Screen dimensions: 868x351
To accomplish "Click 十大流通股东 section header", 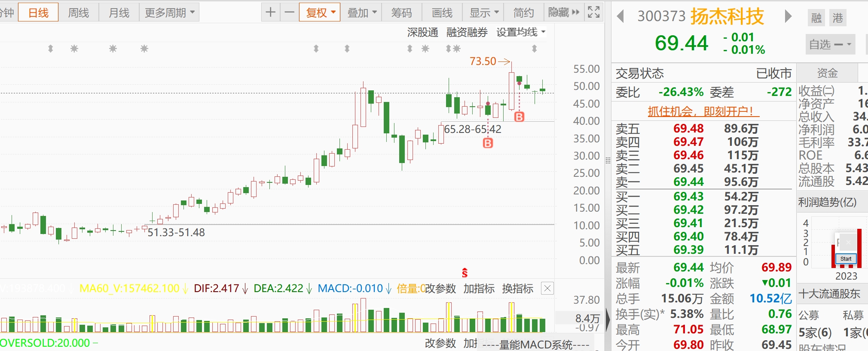I will (x=829, y=294).
